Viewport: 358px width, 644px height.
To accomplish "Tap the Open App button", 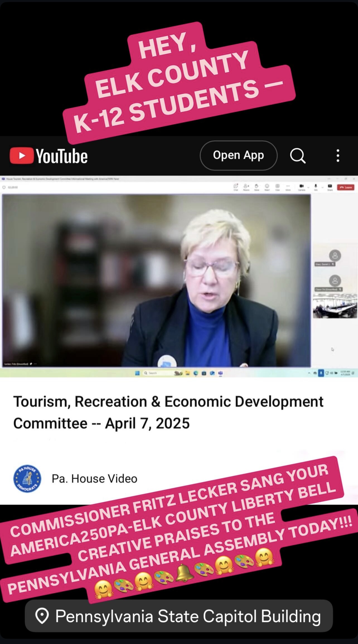I will [238, 155].
